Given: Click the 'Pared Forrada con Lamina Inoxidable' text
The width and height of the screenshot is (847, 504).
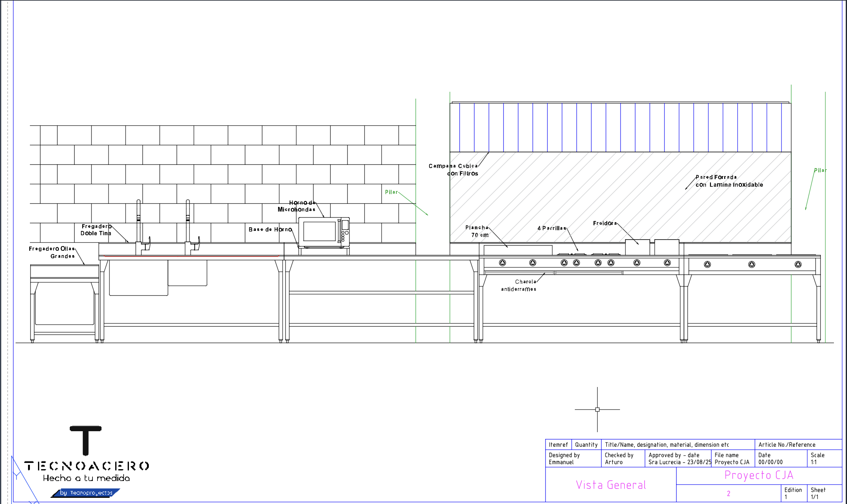Looking at the screenshot, I should (x=729, y=181).
